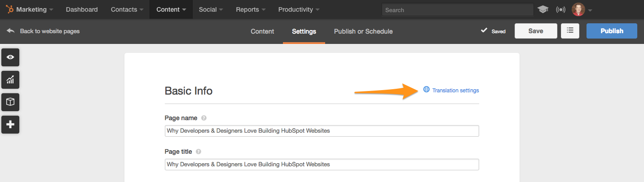
Task: Click the broadcast notifications icon
Action: click(560, 9)
